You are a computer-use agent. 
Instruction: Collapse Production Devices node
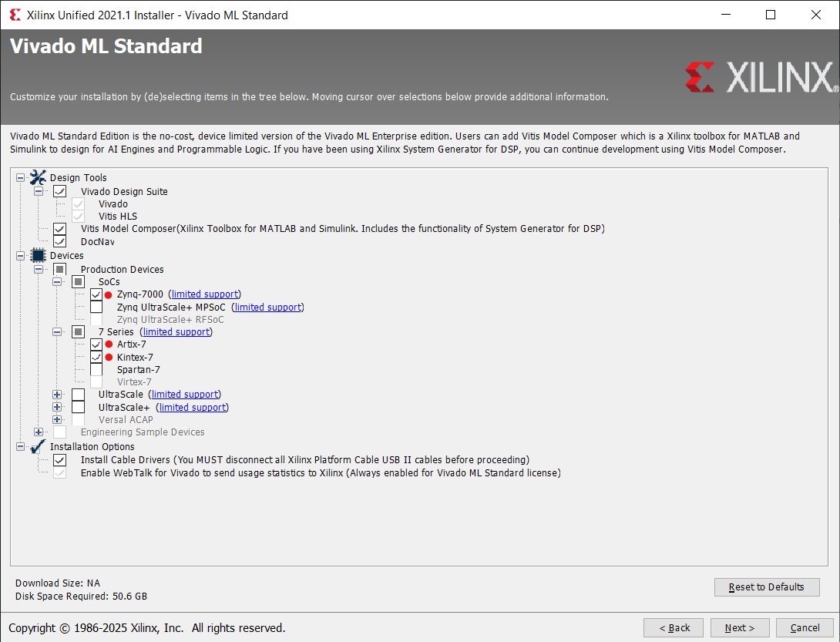click(x=39, y=269)
